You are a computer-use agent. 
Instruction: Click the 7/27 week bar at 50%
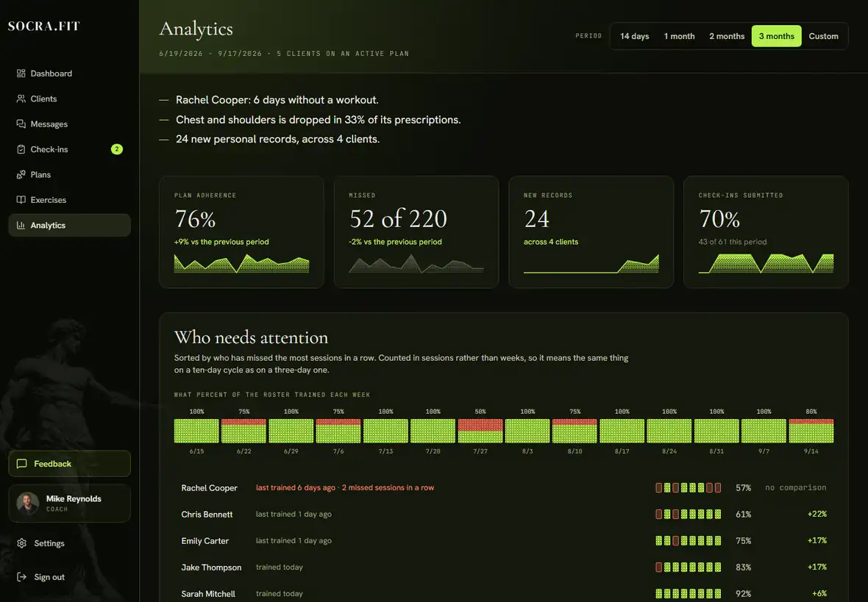480,431
